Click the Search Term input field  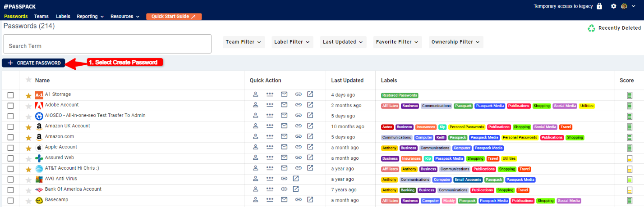click(x=107, y=44)
